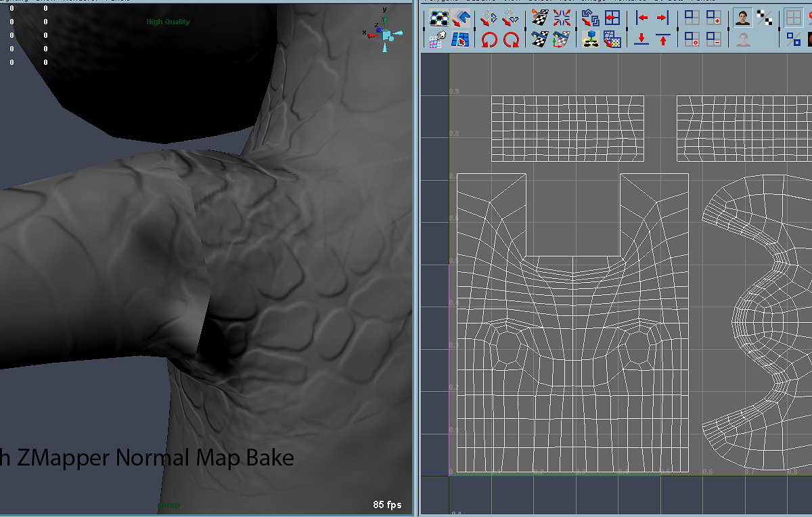The image size is (812, 517).
Task: Flip selected UVs in V direction
Action: click(510, 18)
